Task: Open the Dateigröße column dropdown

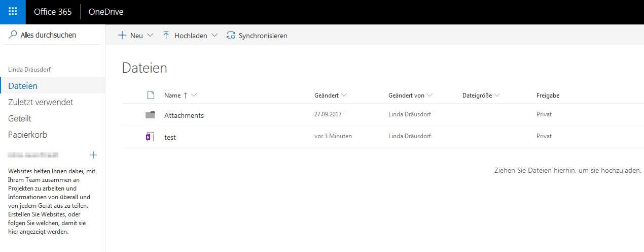Action: (x=497, y=96)
